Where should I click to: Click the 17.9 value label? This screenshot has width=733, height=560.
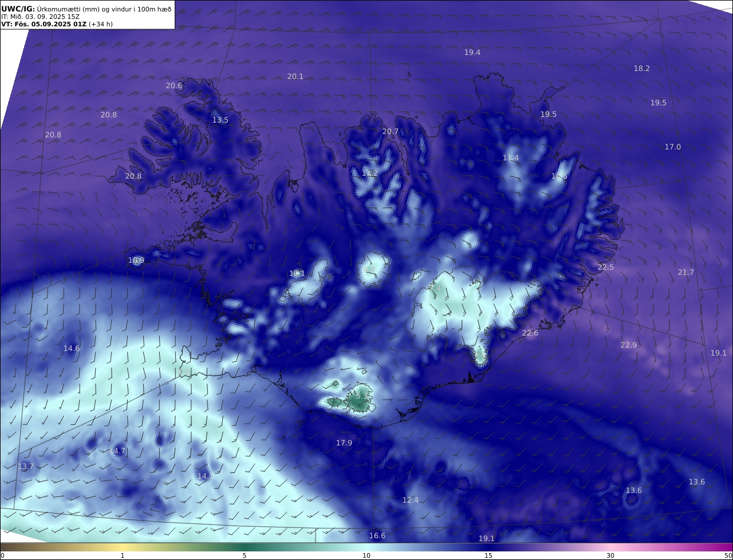click(344, 443)
